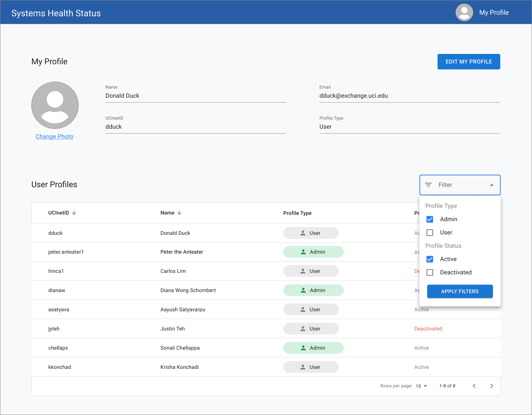This screenshot has width=532, height=415.
Task: Click the User badge for Carlos Lim
Action: (311, 271)
